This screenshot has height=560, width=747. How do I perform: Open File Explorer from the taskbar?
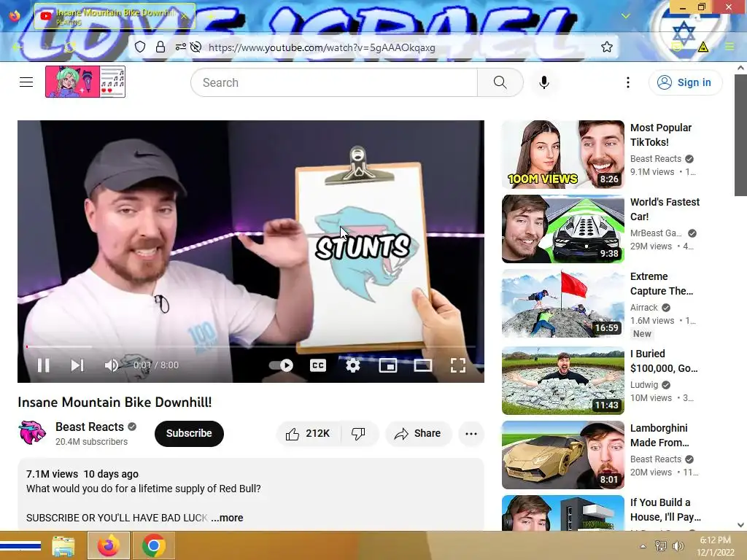coord(63,545)
